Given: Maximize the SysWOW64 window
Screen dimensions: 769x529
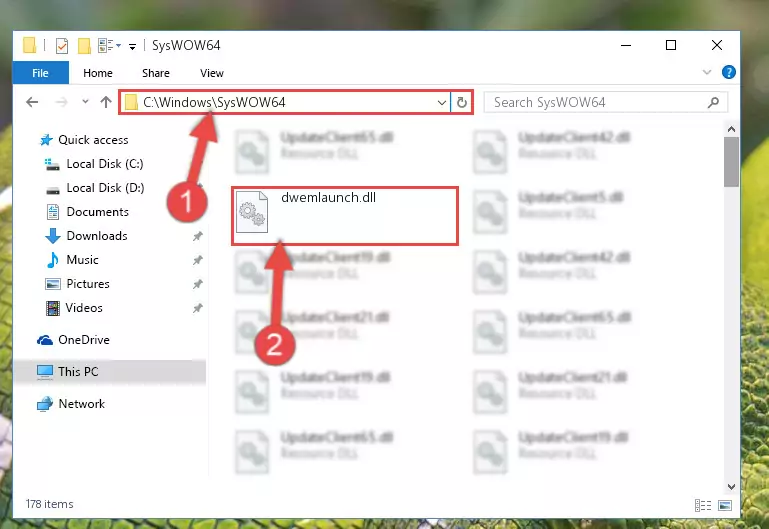Looking at the screenshot, I should (x=671, y=46).
